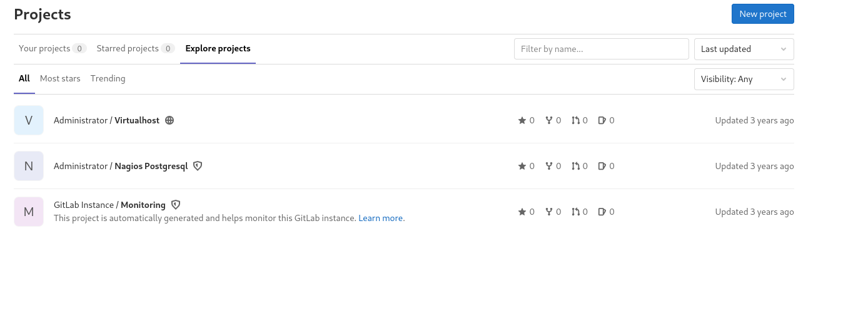Screen dimensions: 868x315
Task: Open the Visibility: Any dropdown
Action: [x=744, y=79]
